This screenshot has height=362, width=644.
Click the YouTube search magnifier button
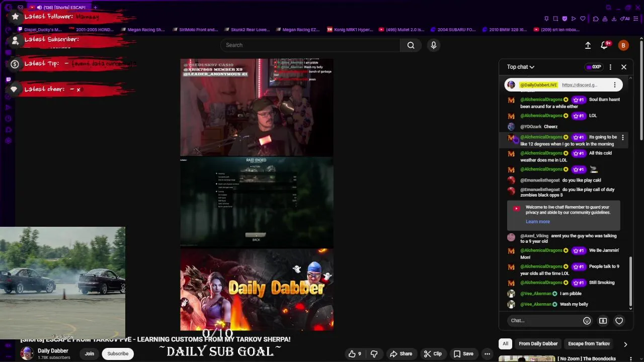click(x=411, y=45)
